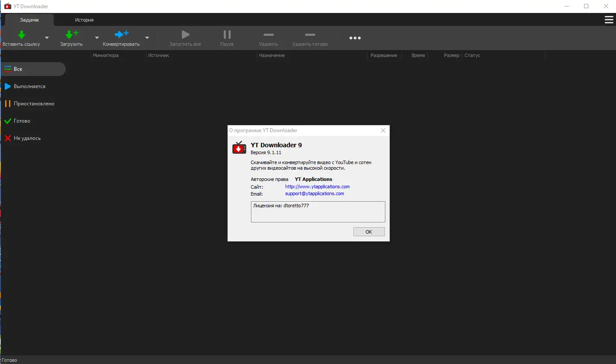The image size is (616, 364).
Task: Switch to the История tab
Action: point(84,19)
